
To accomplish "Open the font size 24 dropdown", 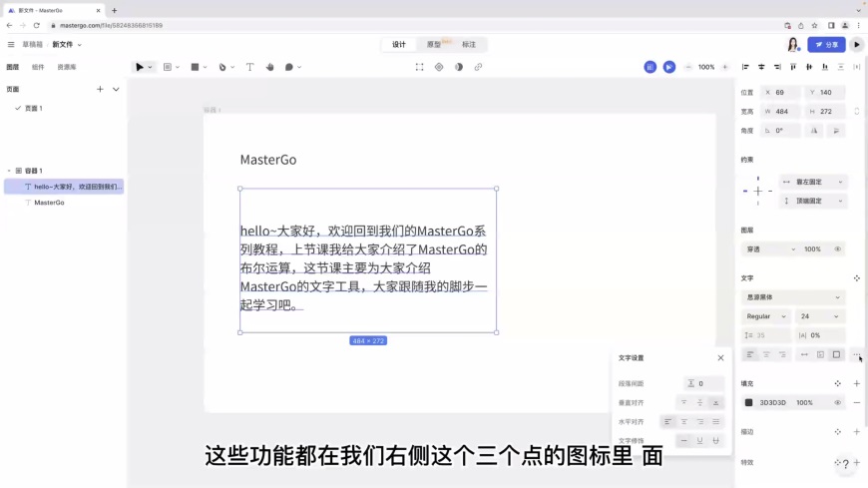I will tap(820, 316).
